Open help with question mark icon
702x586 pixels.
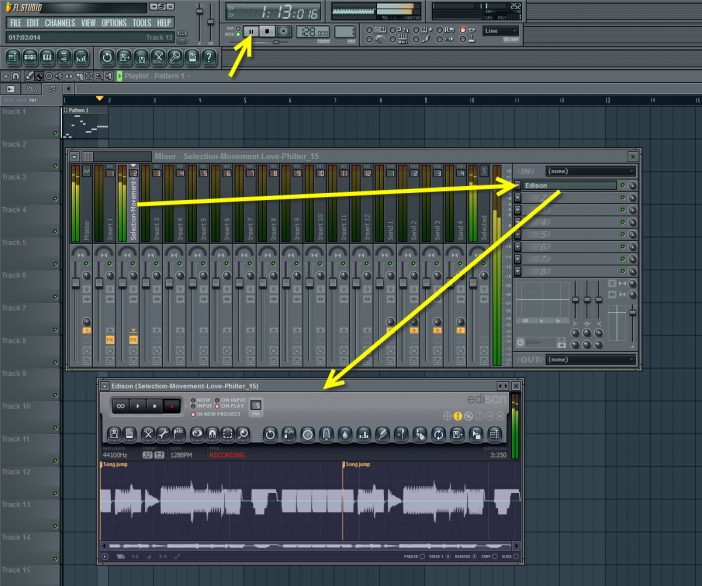point(209,57)
